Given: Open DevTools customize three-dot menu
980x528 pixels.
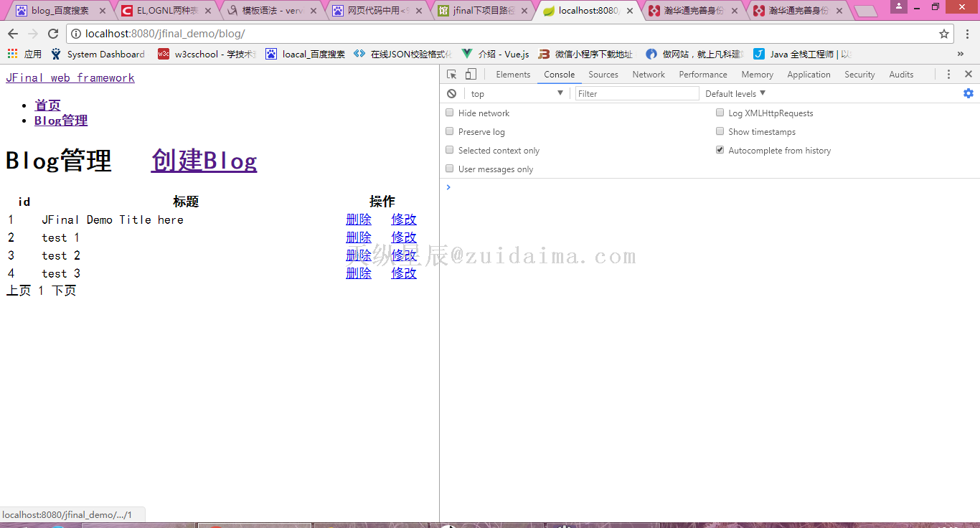Looking at the screenshot, I should [948, 75].
